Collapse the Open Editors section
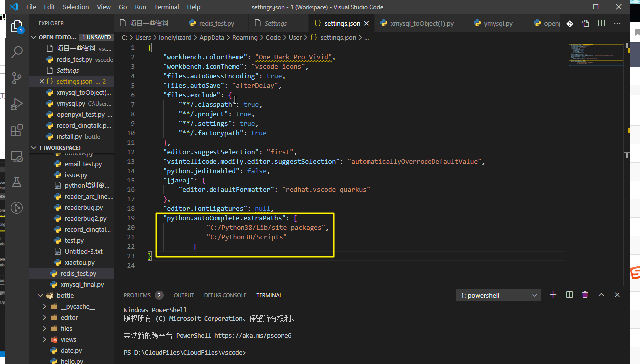640x364 pixels. (x=34, y=37)
